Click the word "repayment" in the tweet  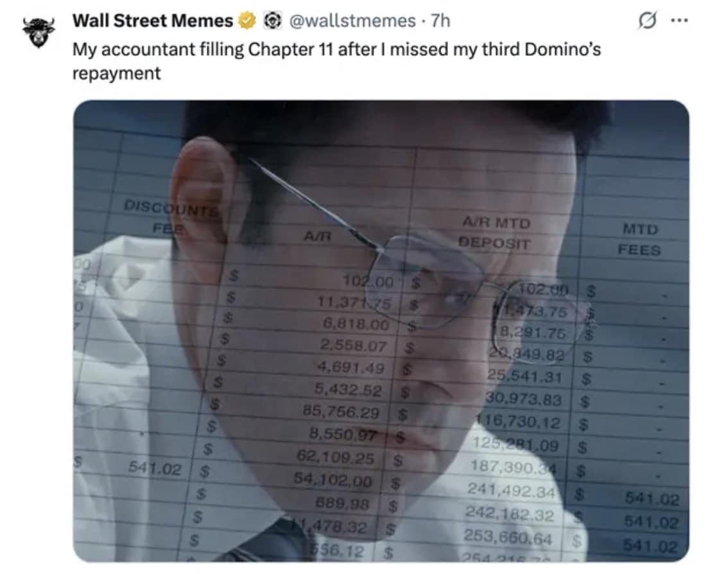[117, 73]
